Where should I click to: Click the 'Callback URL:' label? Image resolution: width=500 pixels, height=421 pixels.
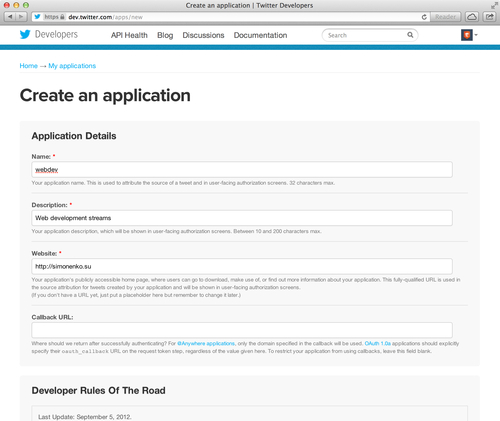52,317
